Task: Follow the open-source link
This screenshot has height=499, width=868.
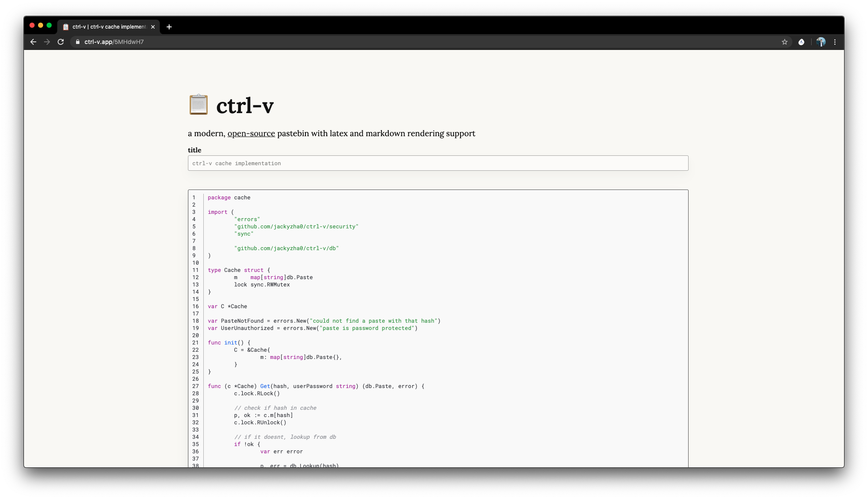Action: [251, 134]
